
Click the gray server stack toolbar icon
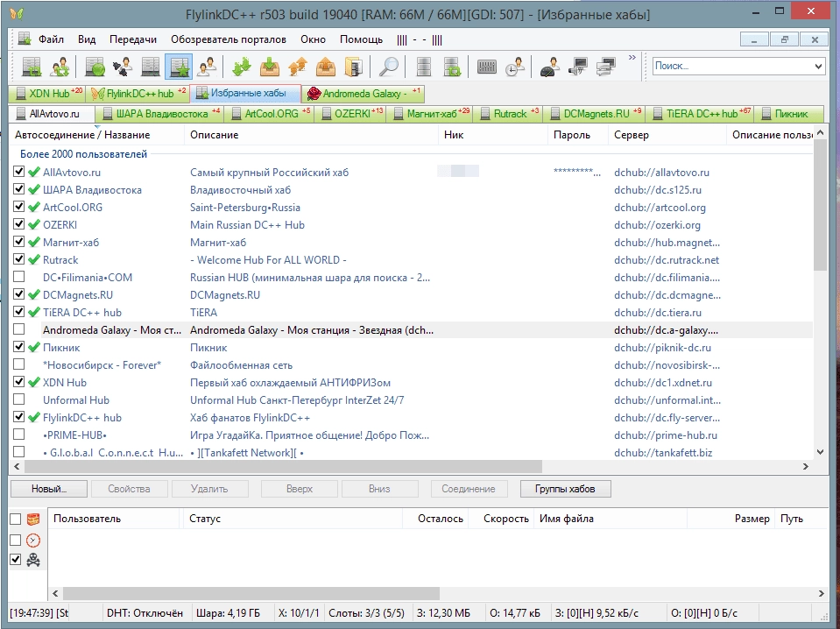click(x=424, y=67)
